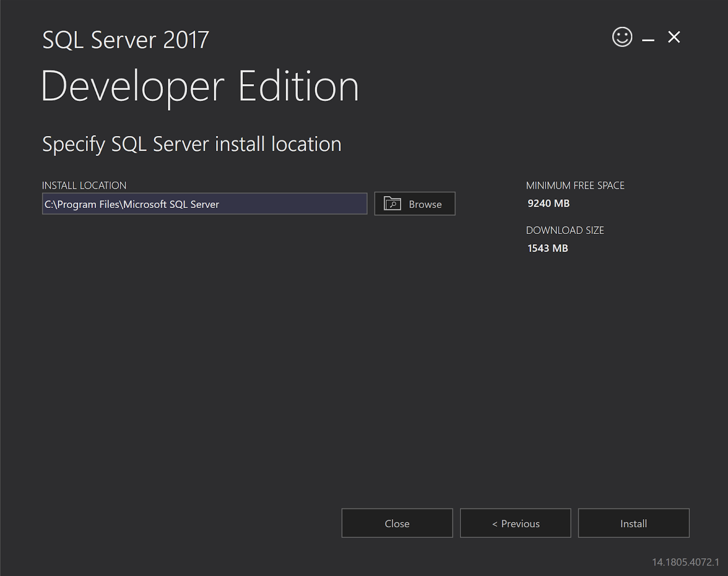The width and height of the screenshot is (728, 576).
Task: Click the SQL Server 2017 header text
Action: (x=125, y=40)
